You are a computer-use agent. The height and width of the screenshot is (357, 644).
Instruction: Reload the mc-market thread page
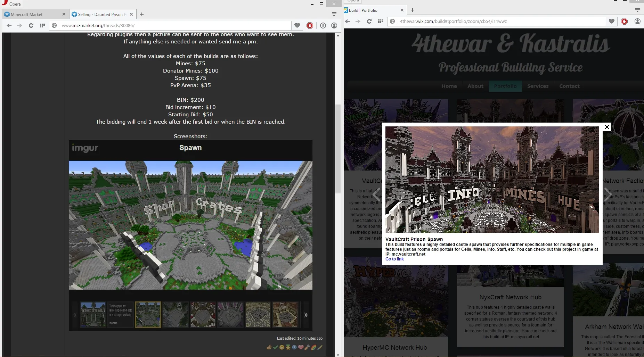pyautogui.click(x=31, y=25)
